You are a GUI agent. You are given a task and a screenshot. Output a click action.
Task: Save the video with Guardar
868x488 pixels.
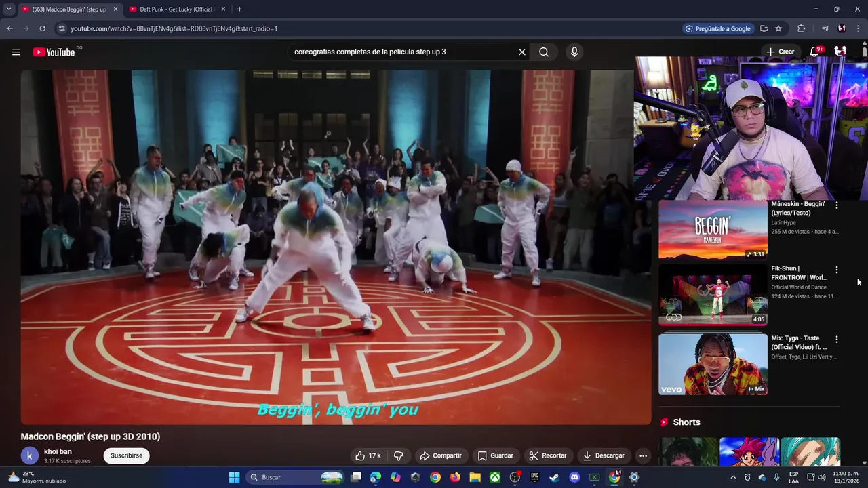pos(495,455)
